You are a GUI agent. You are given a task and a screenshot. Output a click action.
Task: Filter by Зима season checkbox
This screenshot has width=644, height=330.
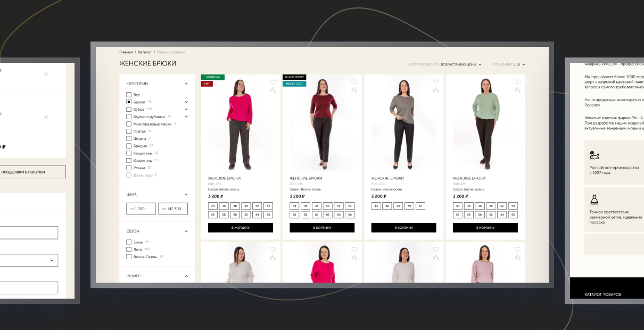(129, 242)
